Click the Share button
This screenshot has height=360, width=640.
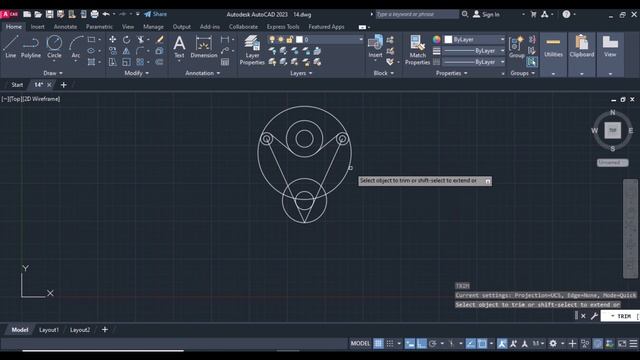(156, 14)
